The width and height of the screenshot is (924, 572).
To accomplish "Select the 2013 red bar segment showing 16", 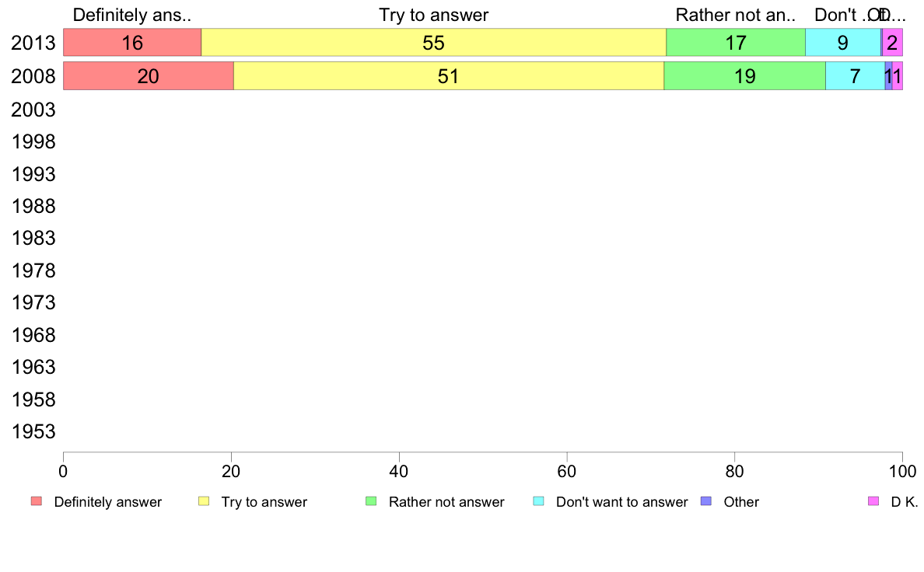I will 132,43.
